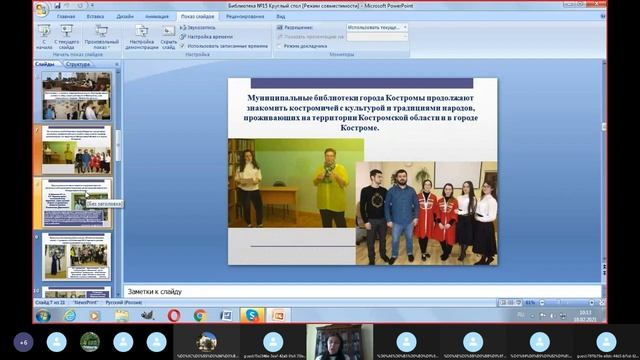Select participant with green circular building avatar
This screenshot has width=640, height=360.
pyautogui.click(x=90, y=342)
